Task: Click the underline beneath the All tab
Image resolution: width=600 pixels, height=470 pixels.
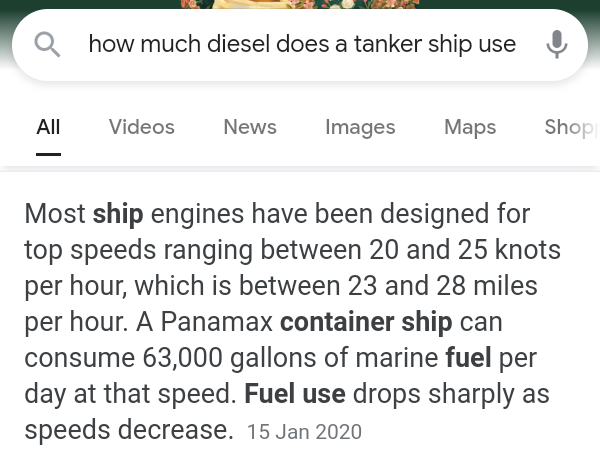Action: pyautogui.click(x=48, y=154)
